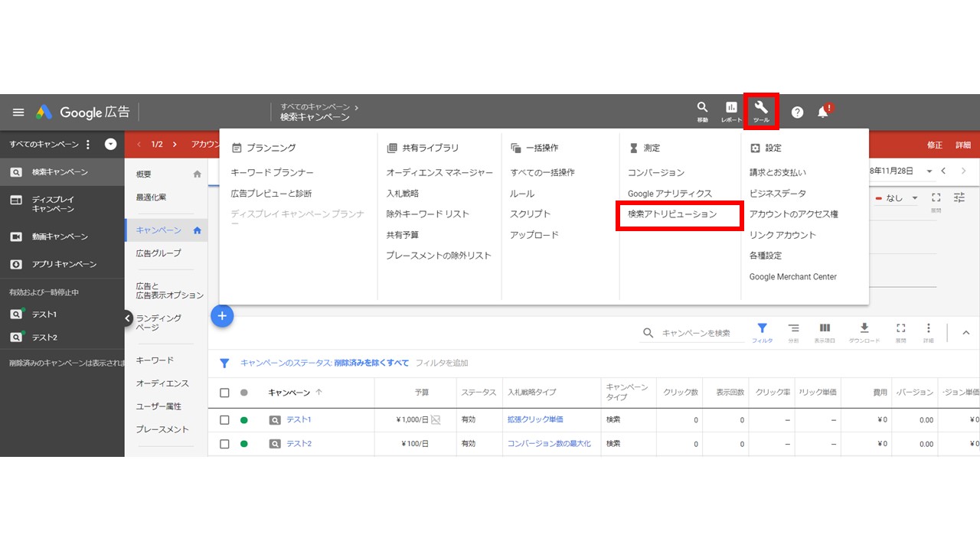
Task: Check the テスト2 campaign row checkbox
Action: point(224,444)
